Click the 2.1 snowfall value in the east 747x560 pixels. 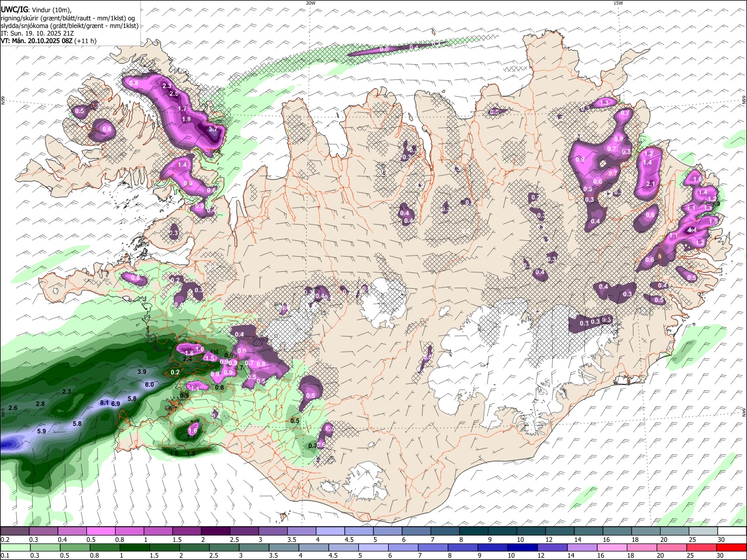(652, 184)
